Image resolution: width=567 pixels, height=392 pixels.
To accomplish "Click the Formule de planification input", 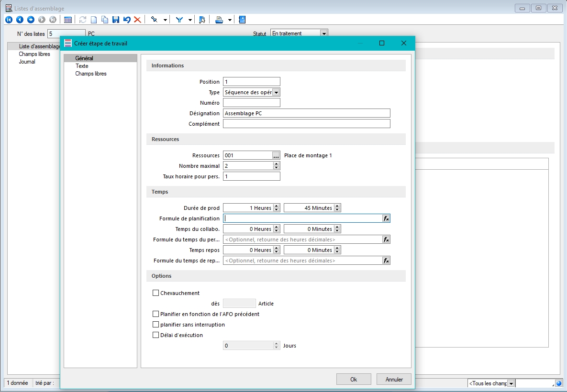I will click(303, 218).
